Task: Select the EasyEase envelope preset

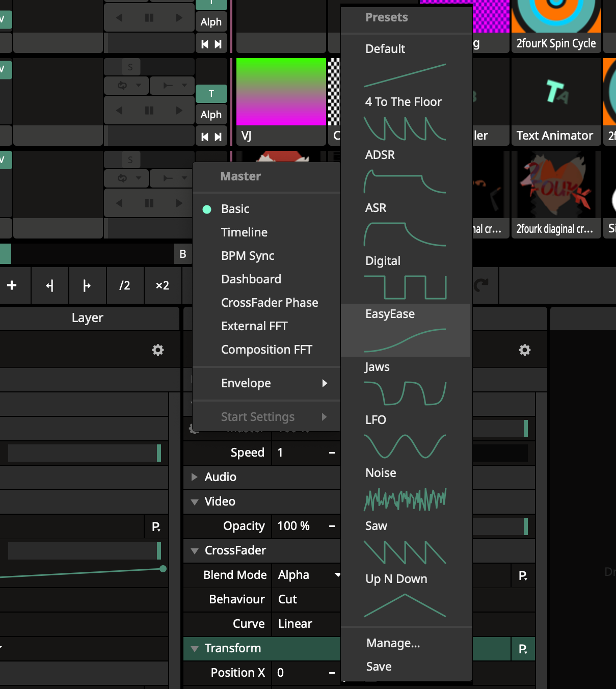Action: pos(405,330)
